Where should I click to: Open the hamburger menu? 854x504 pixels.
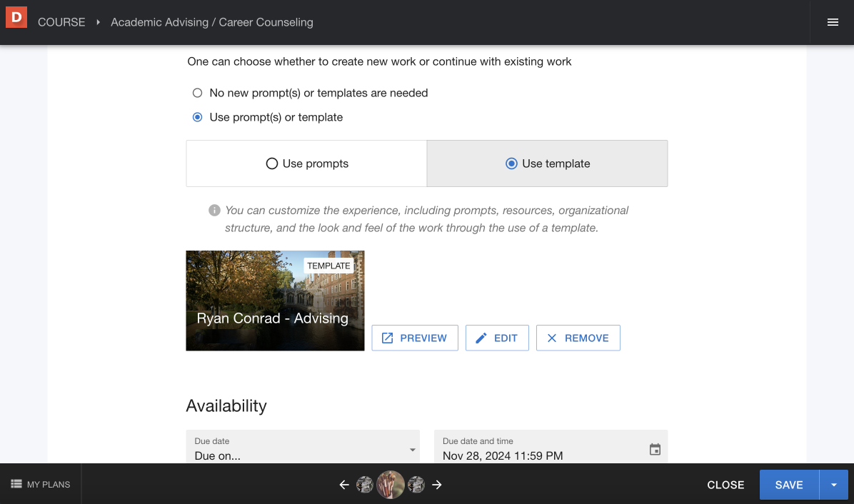[x=832, y=22]
